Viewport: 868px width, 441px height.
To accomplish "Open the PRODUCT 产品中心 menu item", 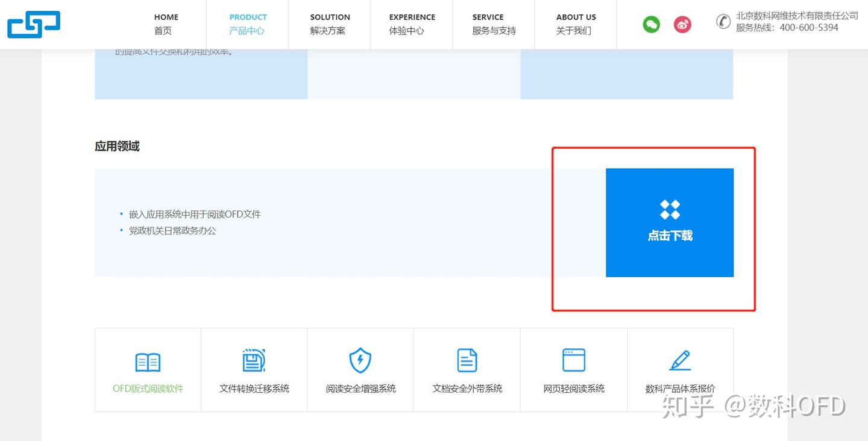I will [x=248, y=24].
